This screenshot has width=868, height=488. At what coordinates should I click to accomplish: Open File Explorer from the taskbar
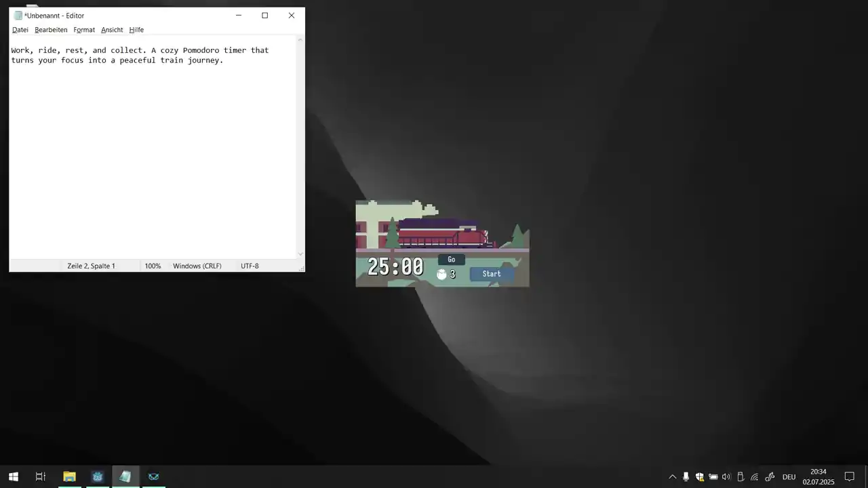coord(69,476)
